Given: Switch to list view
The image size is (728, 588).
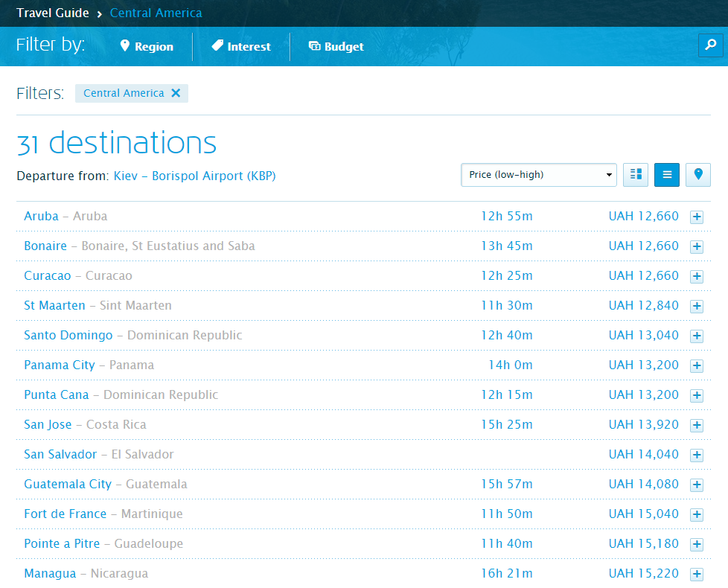Looking at the screenshot, I should pos(667,174).
